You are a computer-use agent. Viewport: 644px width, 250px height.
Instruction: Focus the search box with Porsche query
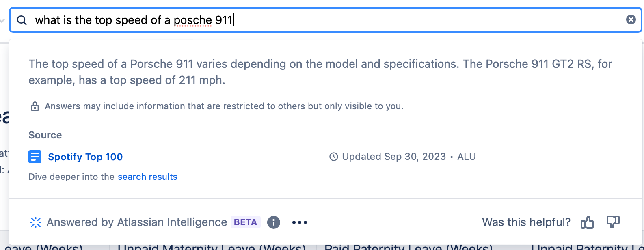point(325,20)
